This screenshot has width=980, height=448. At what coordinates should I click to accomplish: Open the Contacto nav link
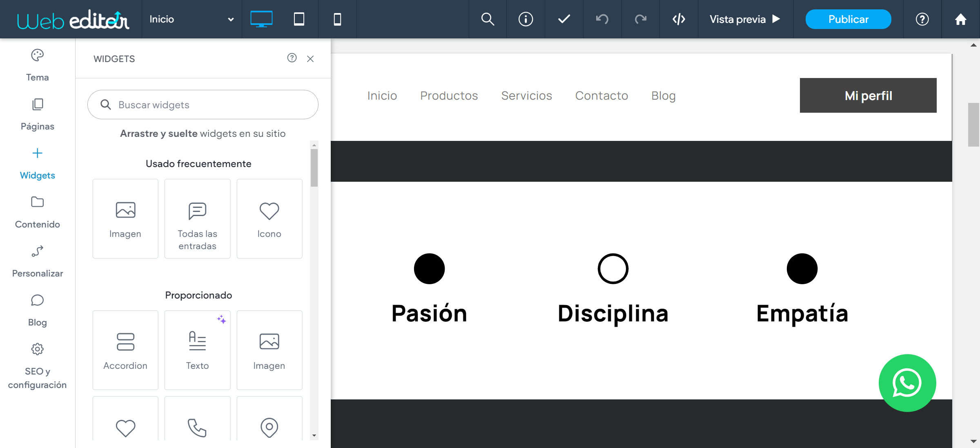602,96
